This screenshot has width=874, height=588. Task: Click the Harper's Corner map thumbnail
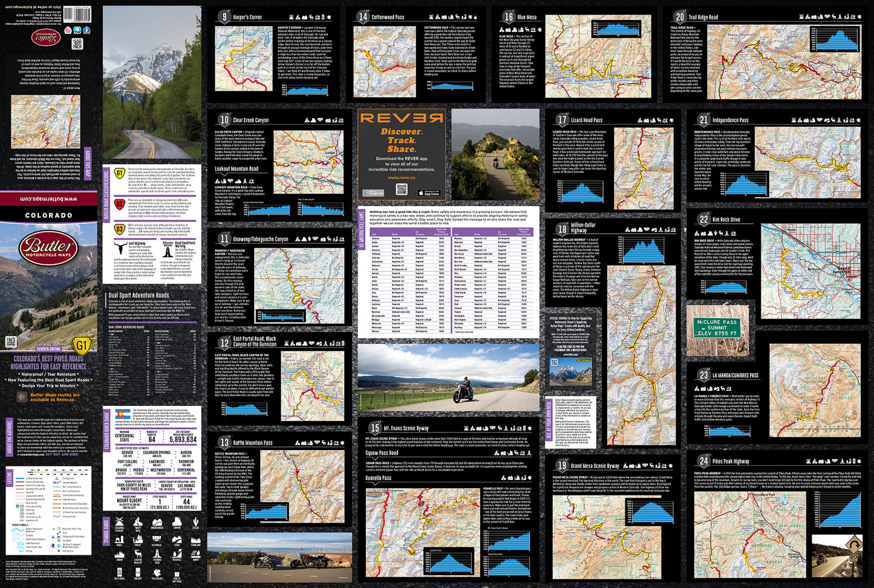244,57
